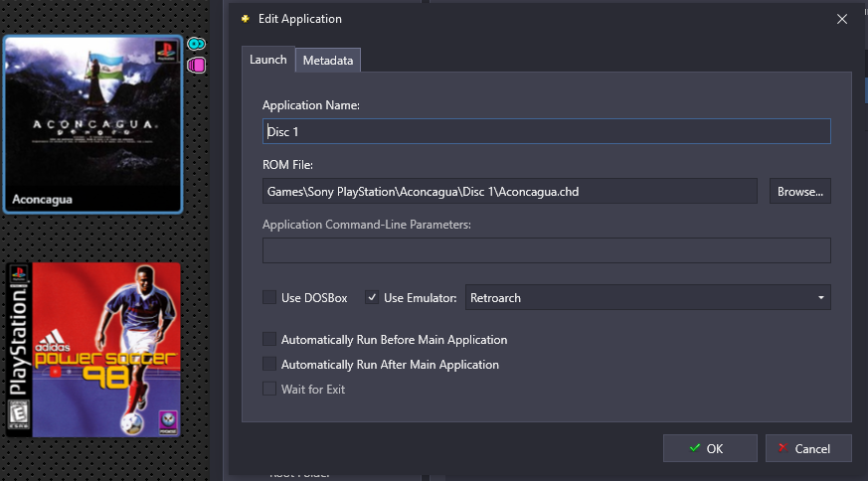
Task: Click the ROM File label
Action: click(x=288, y=165)
